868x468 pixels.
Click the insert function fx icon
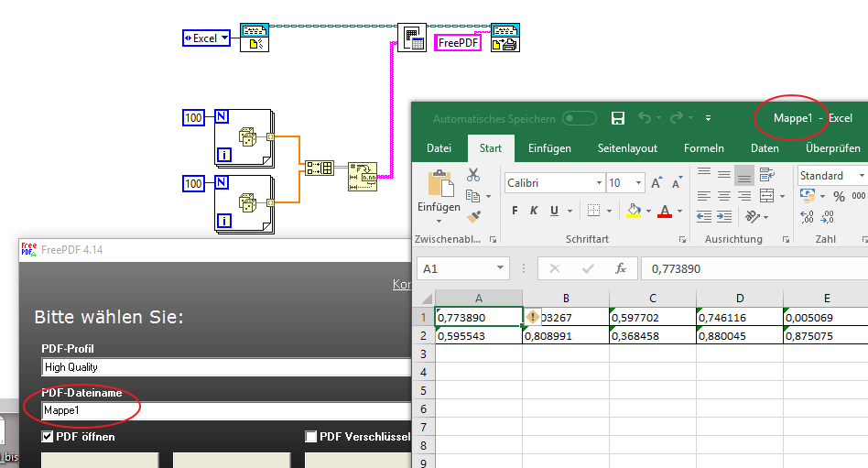pos(621,268)
